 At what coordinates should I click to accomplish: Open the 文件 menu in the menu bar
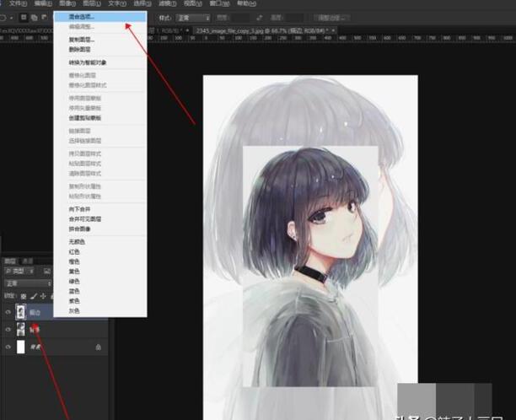[18, 3]
